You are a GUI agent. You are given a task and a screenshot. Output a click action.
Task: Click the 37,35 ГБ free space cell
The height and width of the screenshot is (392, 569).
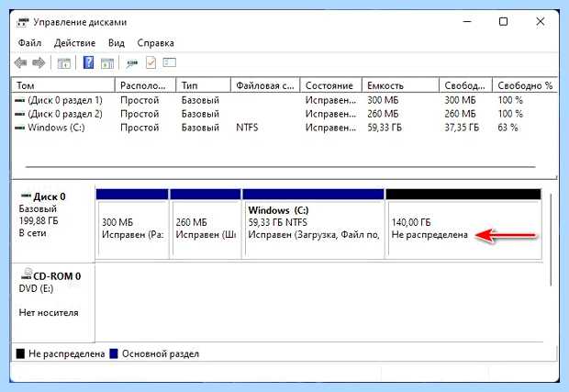[x=462, y=128]
